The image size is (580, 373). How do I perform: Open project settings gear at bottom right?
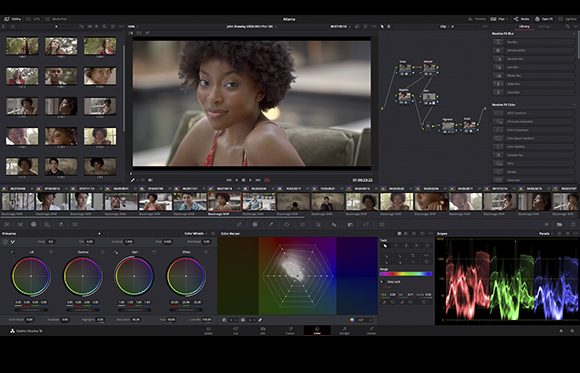point(572,331)
